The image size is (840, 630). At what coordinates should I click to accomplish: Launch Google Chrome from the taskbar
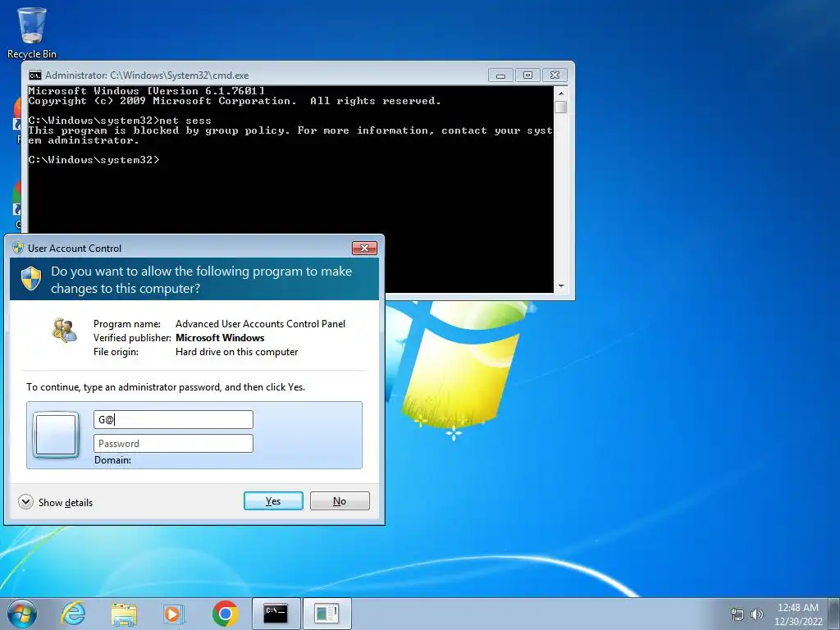coord(225,614)
